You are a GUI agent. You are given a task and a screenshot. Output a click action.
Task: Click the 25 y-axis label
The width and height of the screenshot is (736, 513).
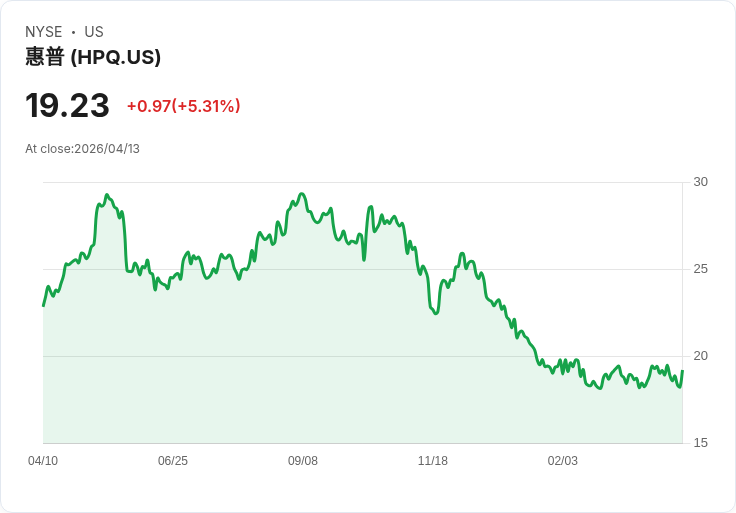pos(701,269)
